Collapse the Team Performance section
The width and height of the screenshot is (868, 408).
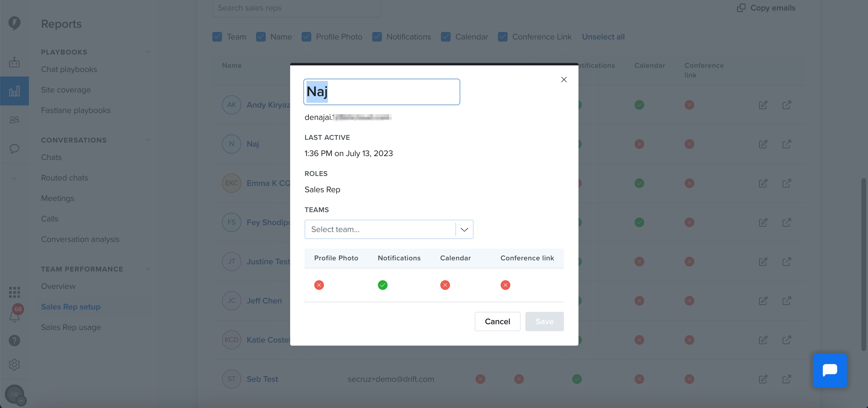point(148,268)
